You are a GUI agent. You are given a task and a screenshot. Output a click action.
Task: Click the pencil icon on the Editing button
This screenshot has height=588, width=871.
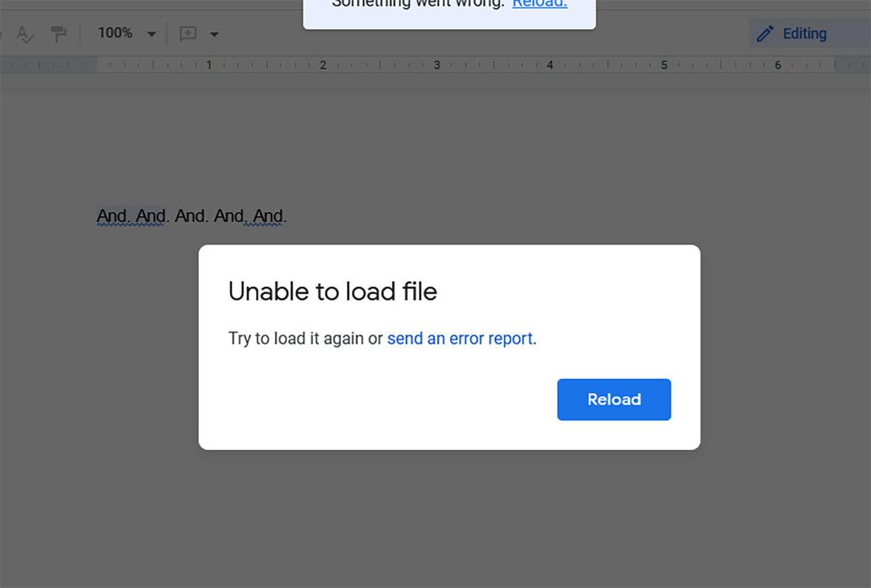coord(766,33)
